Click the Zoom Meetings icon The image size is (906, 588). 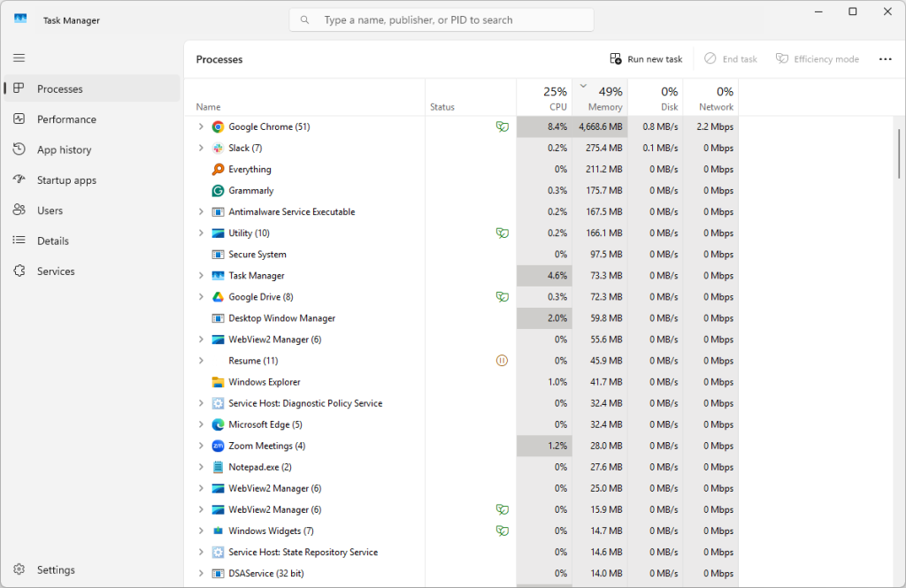pyautogui.click(x=218, y=446)
